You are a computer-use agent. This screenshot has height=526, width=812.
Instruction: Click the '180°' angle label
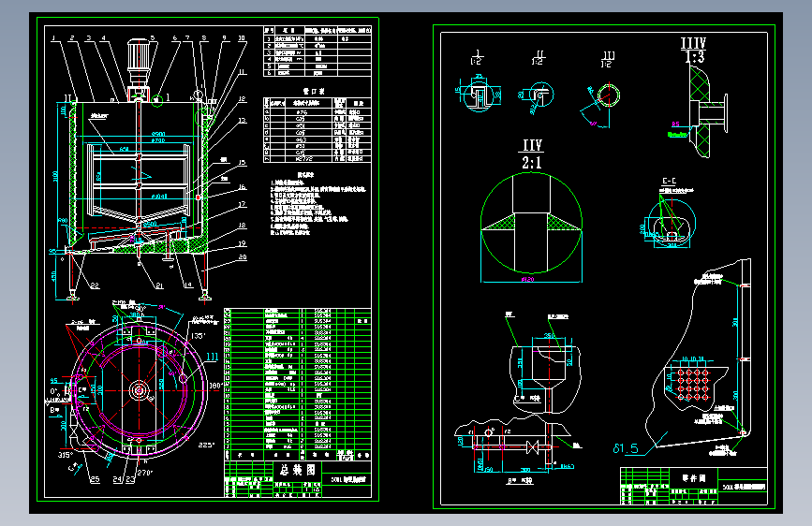216,386
